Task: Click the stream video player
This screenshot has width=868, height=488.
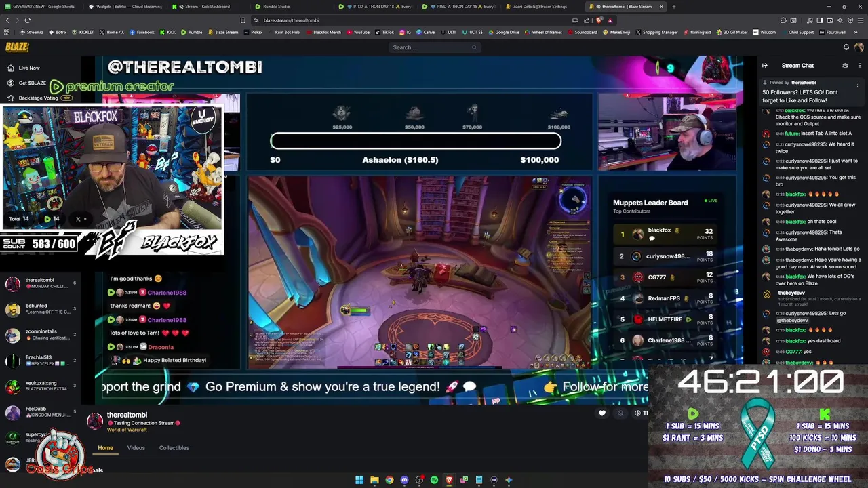Action: (x=420, y=230)
